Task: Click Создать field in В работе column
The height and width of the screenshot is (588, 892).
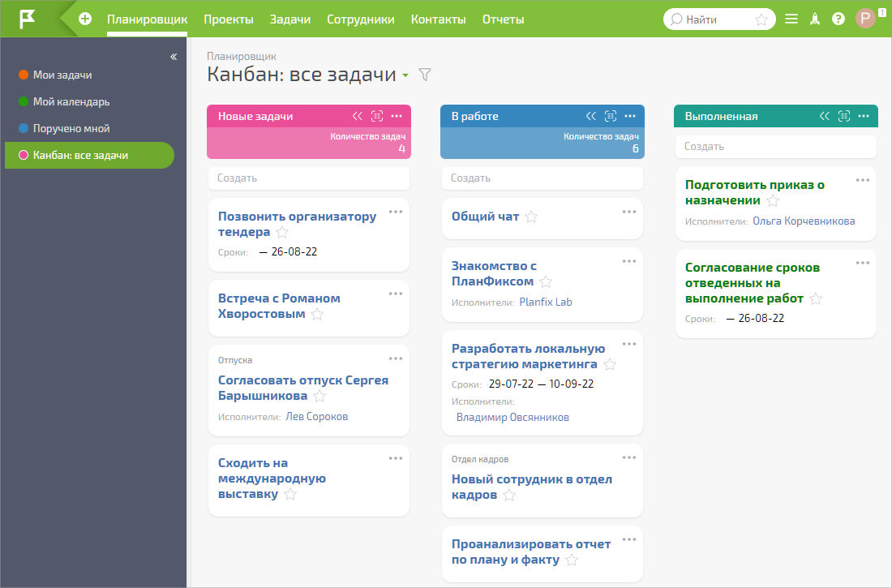Action: (x=542, y=178)
